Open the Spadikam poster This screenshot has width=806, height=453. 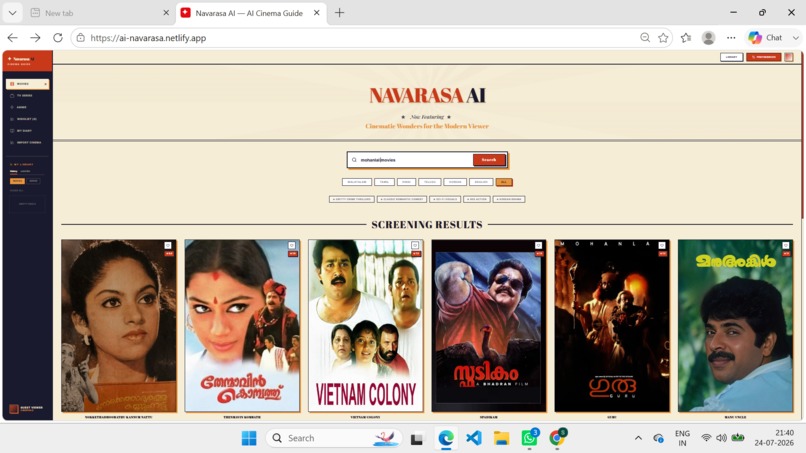[x=489, y=325]
